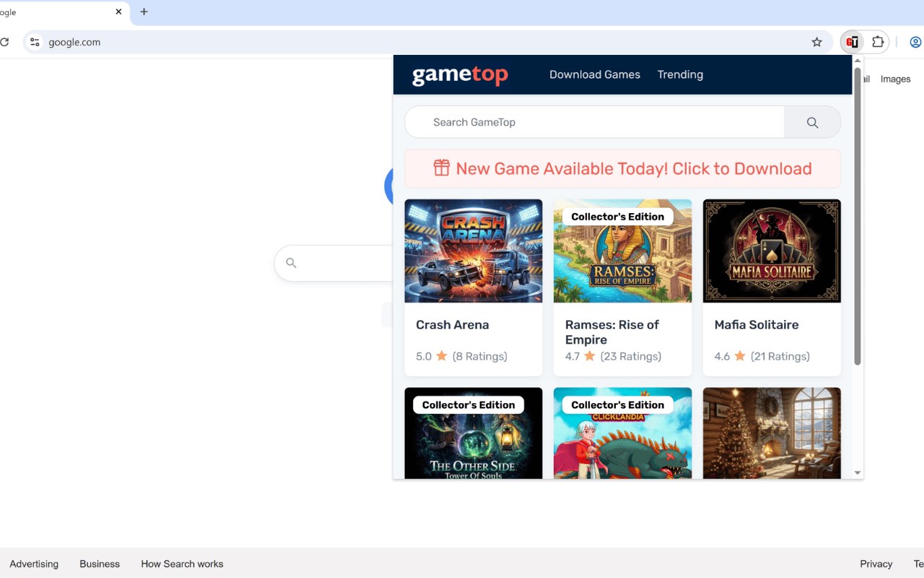Viewport: 924px width, 578px height.
Task: Open the Privacy footer link
Action: click(x=876, y=564)
